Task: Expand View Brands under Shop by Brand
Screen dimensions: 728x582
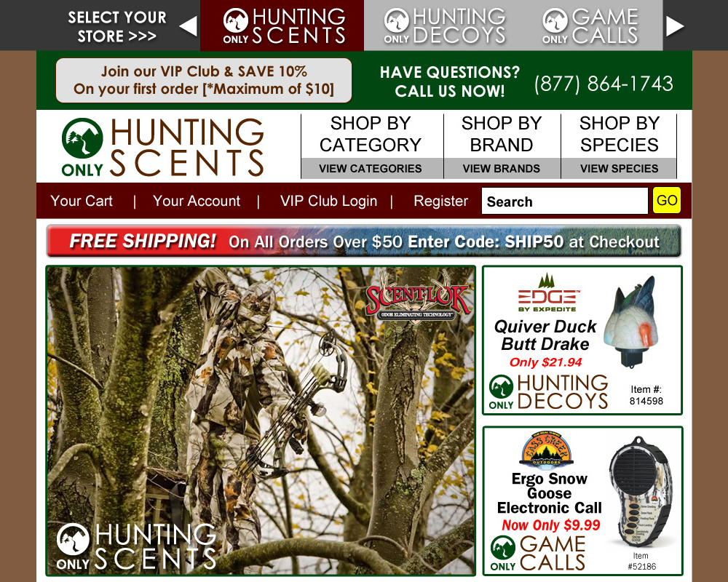Action: [502, 168]
